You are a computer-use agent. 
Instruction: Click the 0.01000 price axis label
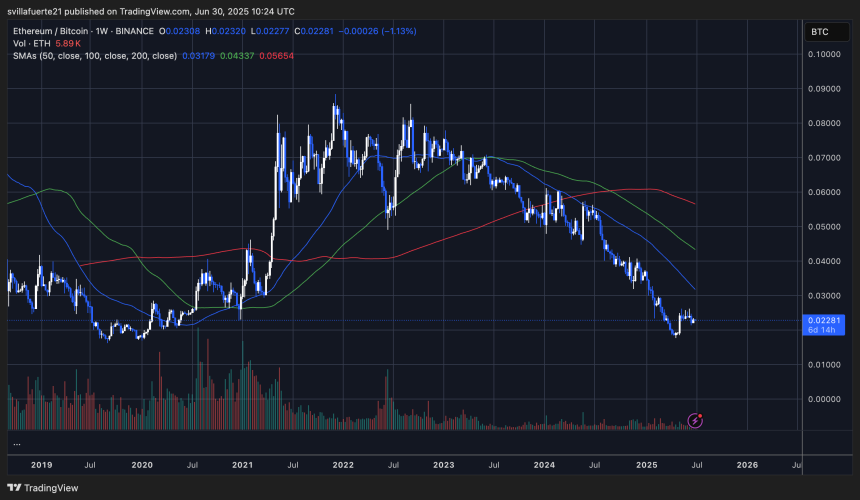tap(824, 365)
